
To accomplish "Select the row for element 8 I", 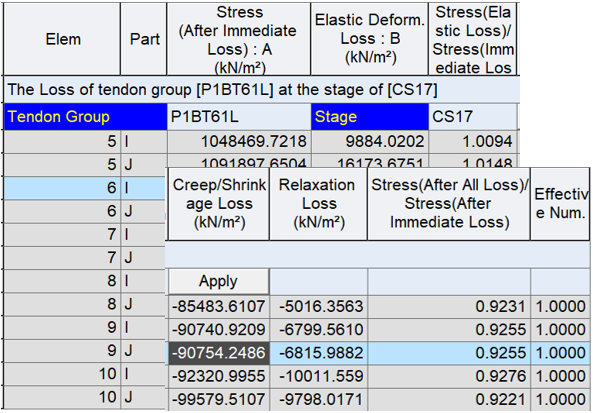I will (x=85, y=281).
